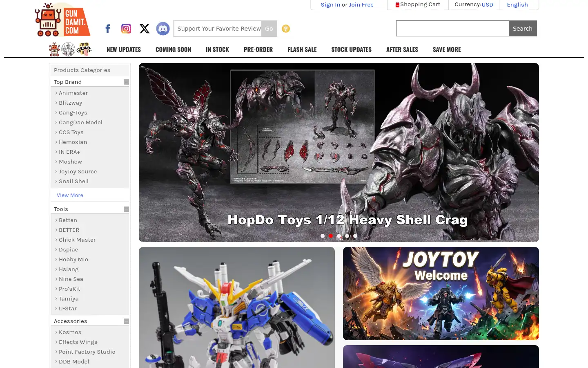Open the SAVE MORE menu item
Viewport: 588px width, 368px height.
point(447,49)
